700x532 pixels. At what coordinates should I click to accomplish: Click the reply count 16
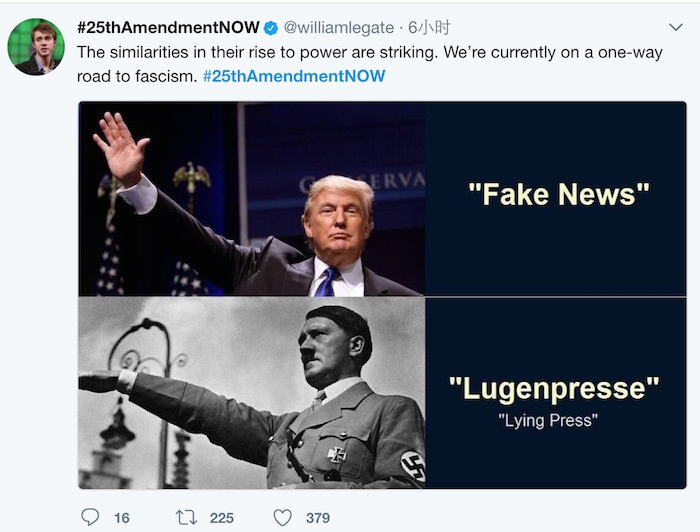click(x=122, y=517)
